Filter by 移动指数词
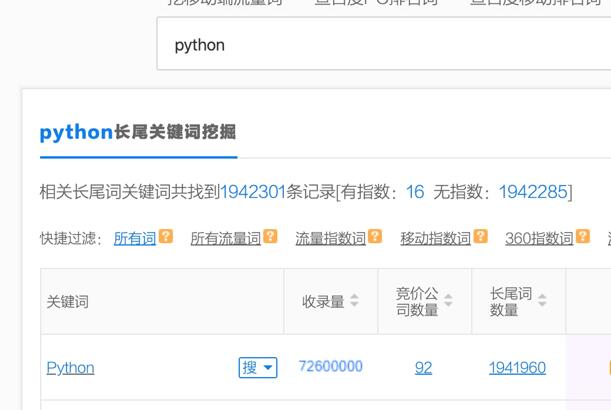611x410 pixels. (435, 238)
